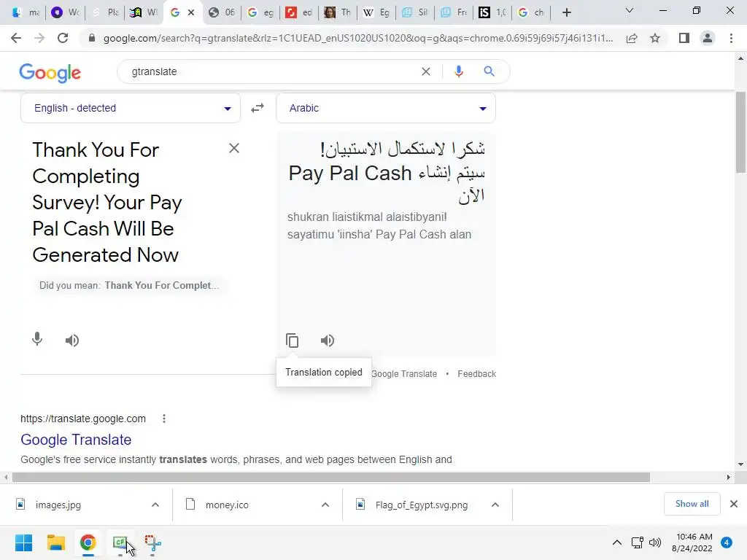Expand the Arabic target language dropdown
This screenshot has width=747, height=560.
pyautogui.click(x=386, y=108)
